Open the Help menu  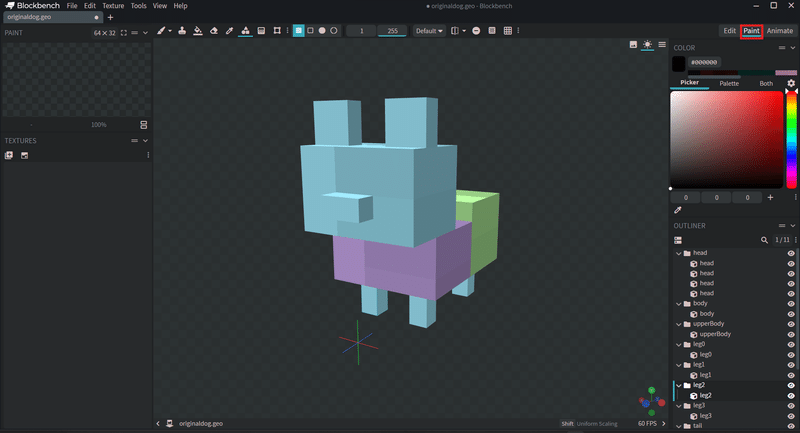[180, 6]
